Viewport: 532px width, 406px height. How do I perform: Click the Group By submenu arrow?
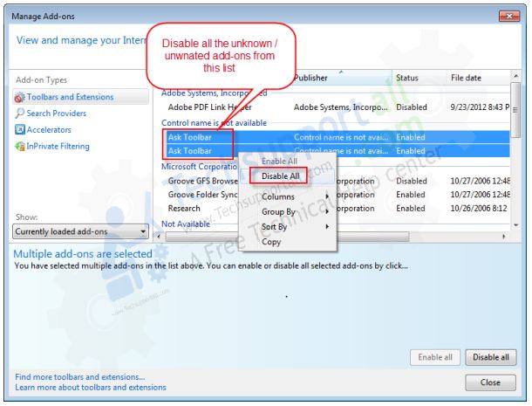pos(327,211)
